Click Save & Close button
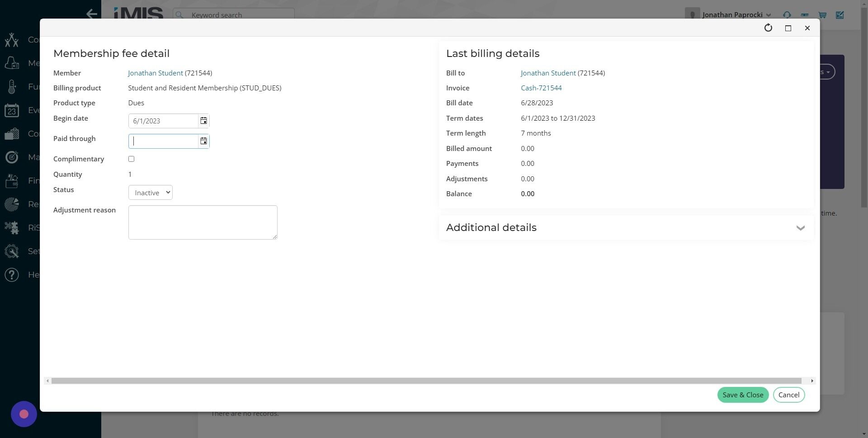 click(743, 395)
